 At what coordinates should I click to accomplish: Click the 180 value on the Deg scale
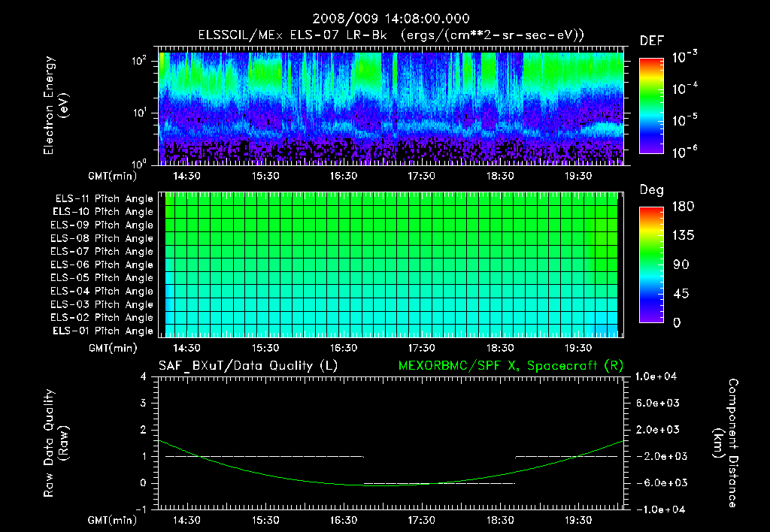684,207
